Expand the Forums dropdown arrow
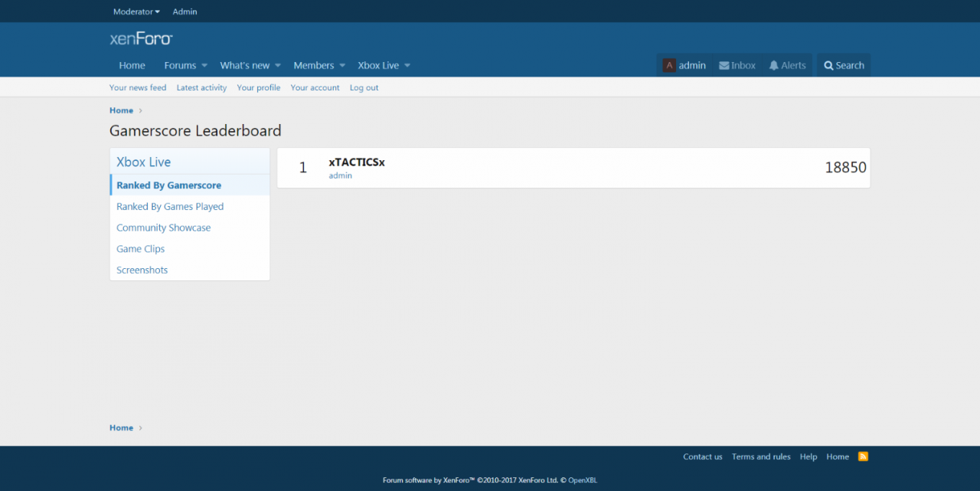Image resolution: width=980 pixels, height=491 pixels. point(204,66)
